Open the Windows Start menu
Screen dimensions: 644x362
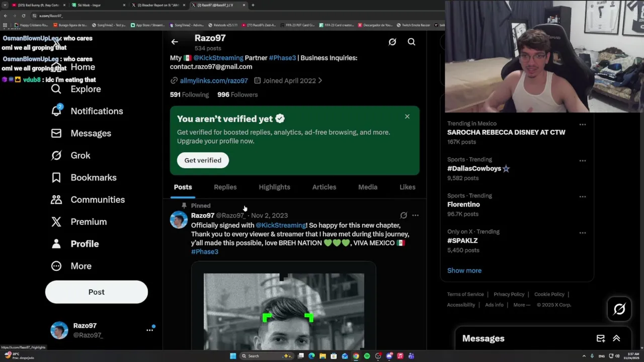click(x=233, y=356)
